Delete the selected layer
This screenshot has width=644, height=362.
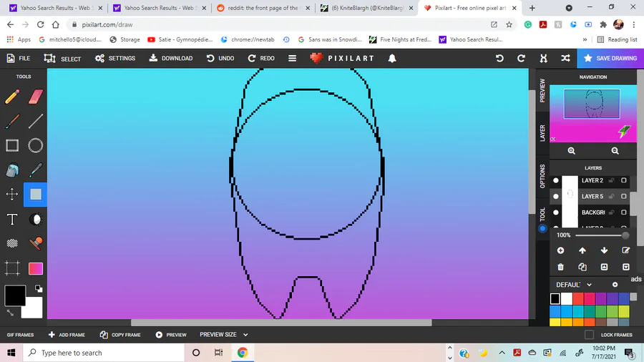pos(560,267)
